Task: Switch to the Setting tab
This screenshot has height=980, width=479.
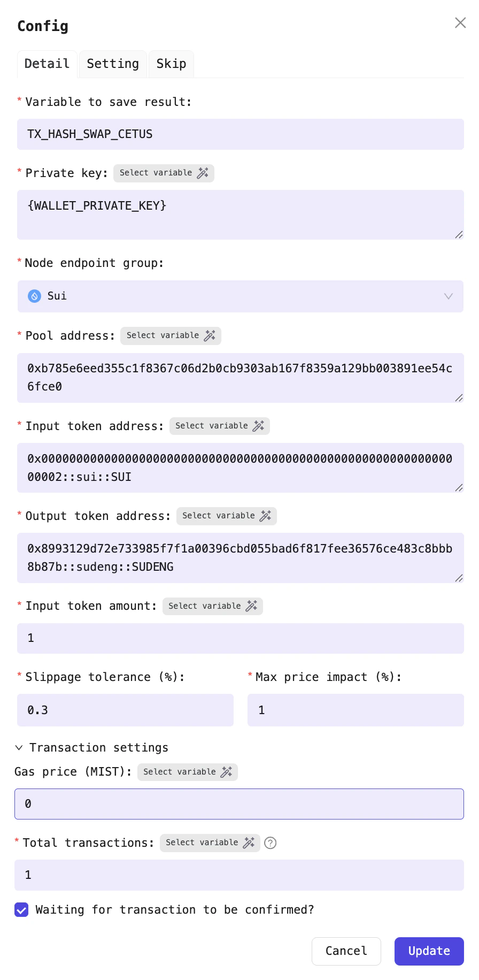Action: (113, 64)
